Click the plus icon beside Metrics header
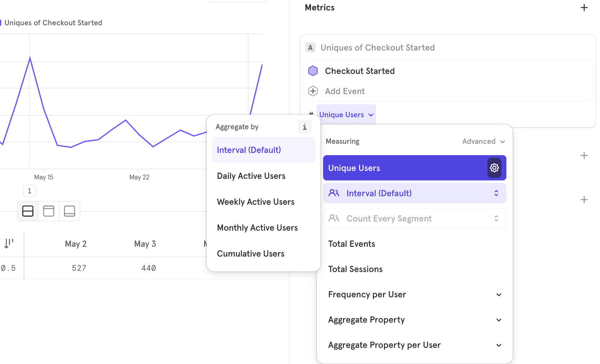Viewport: 600px width, 364px height. 584,8
